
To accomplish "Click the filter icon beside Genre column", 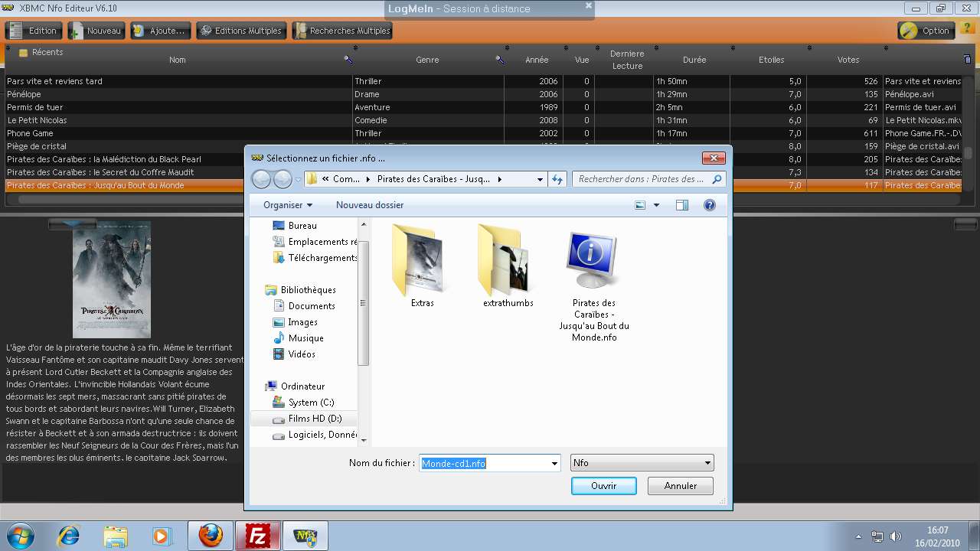I will 500,60.
